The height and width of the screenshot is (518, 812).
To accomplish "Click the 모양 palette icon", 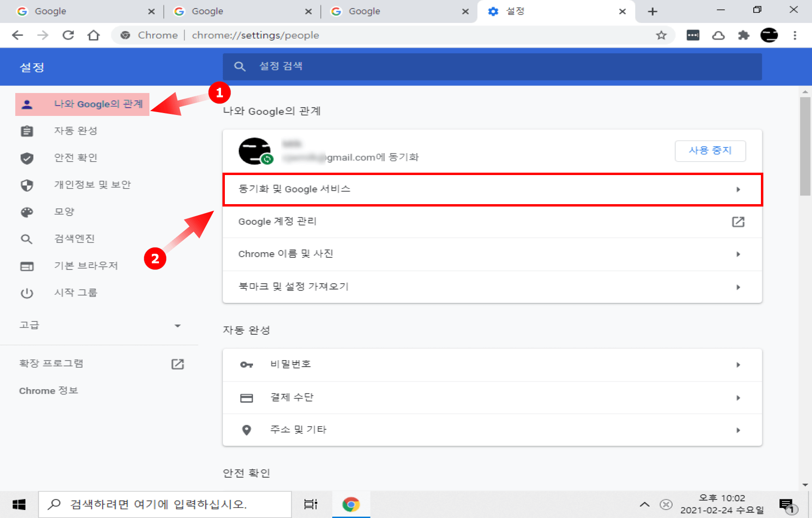I will (27, 212).
